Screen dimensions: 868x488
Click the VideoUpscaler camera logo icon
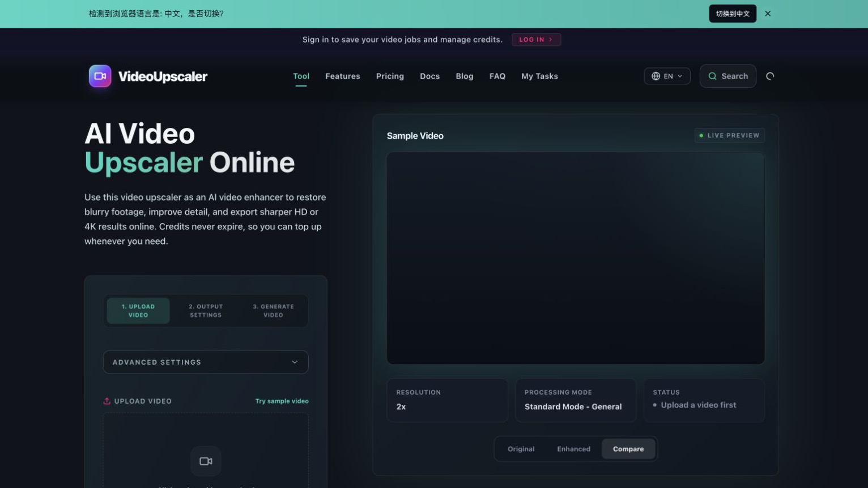point(100,76)
